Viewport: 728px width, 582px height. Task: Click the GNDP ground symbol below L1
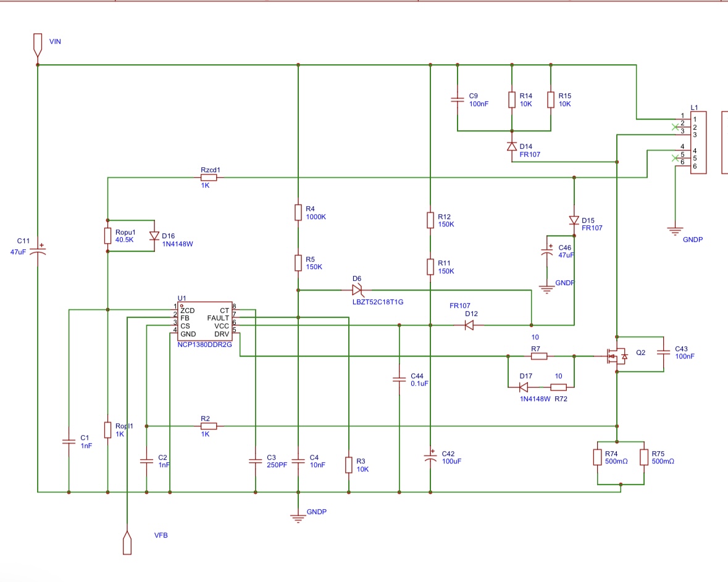click(676, 231)
